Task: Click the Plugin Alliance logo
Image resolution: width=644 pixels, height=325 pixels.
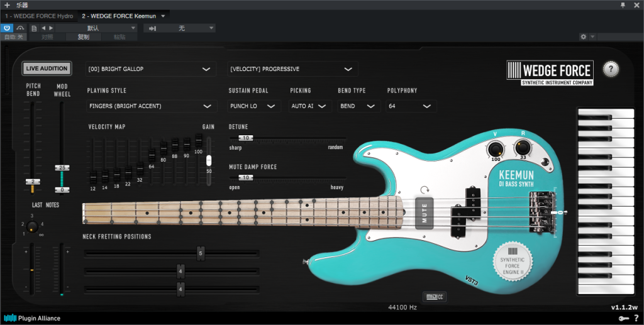Action: pos(32,318)
